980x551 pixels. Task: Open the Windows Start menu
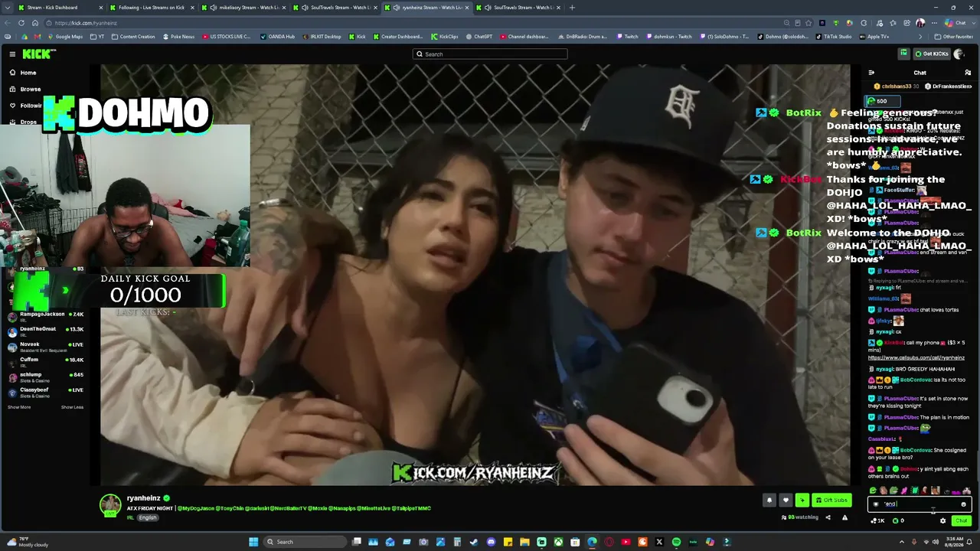click(253, 542)
